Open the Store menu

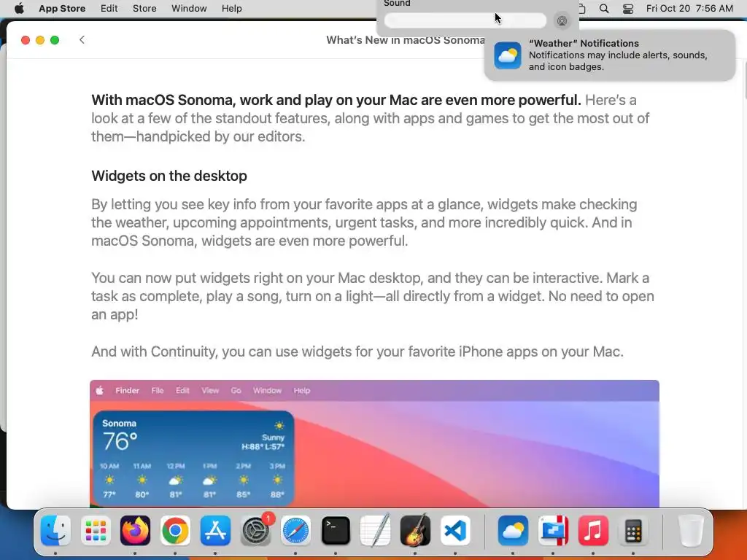[144, 9]
